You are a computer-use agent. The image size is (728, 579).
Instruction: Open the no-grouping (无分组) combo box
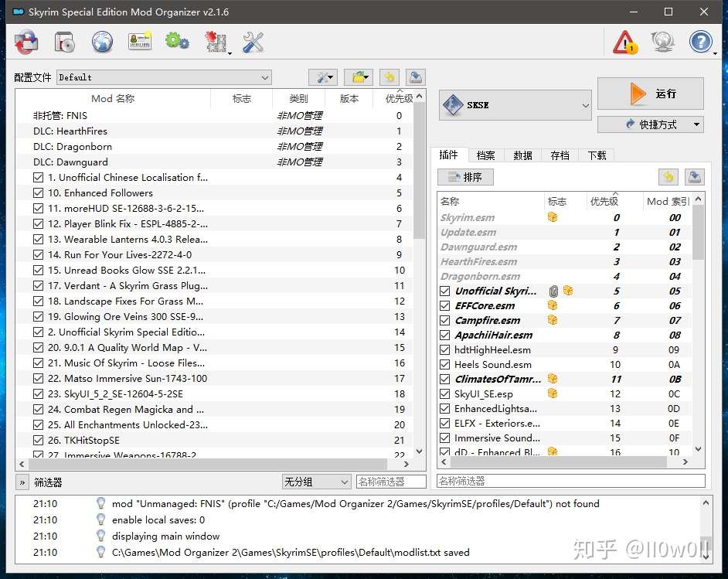[x=316, y=482]
